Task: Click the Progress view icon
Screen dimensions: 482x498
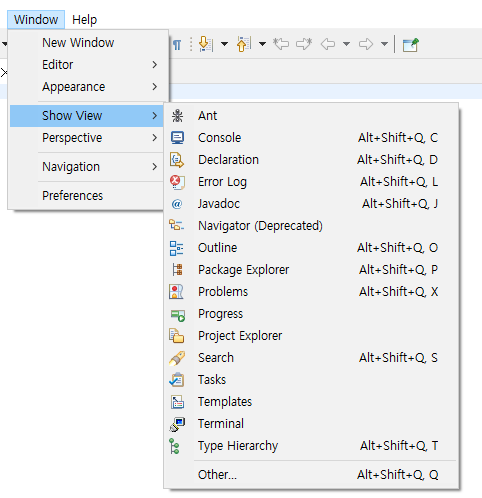Action: (178, 315)
